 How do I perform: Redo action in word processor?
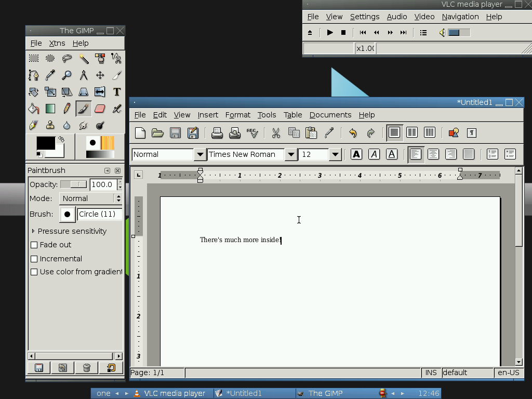pos(370,133)
